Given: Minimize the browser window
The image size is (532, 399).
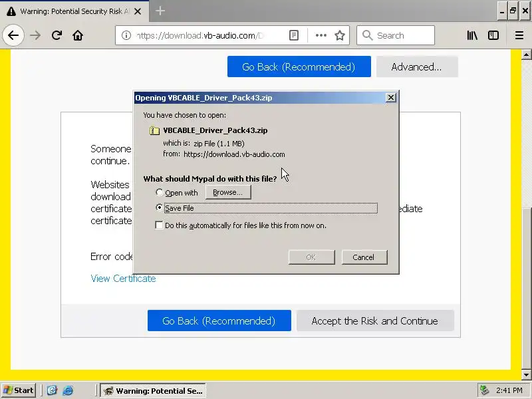Looking at the screenshot, I should pyautogui.click(x=502, y=11).
